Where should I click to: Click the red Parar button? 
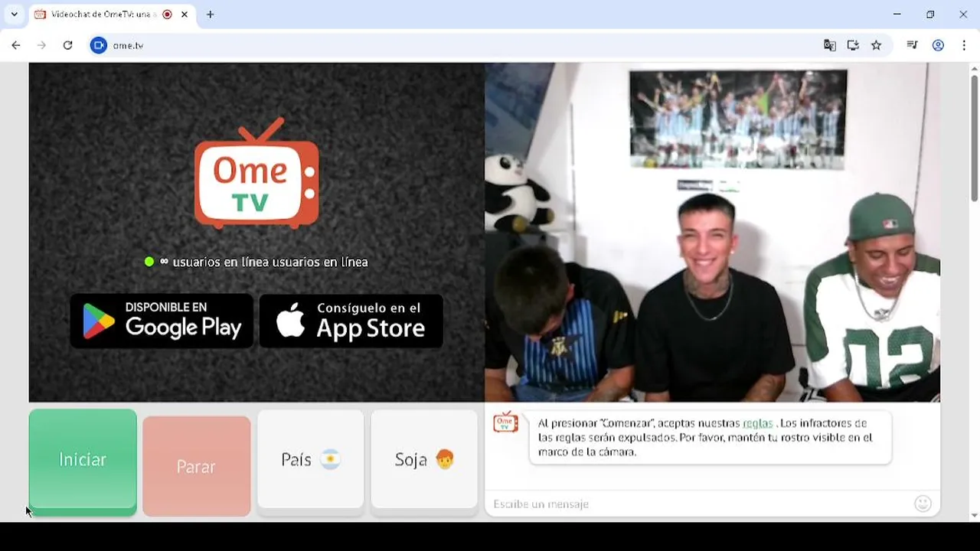click(196, 466)
